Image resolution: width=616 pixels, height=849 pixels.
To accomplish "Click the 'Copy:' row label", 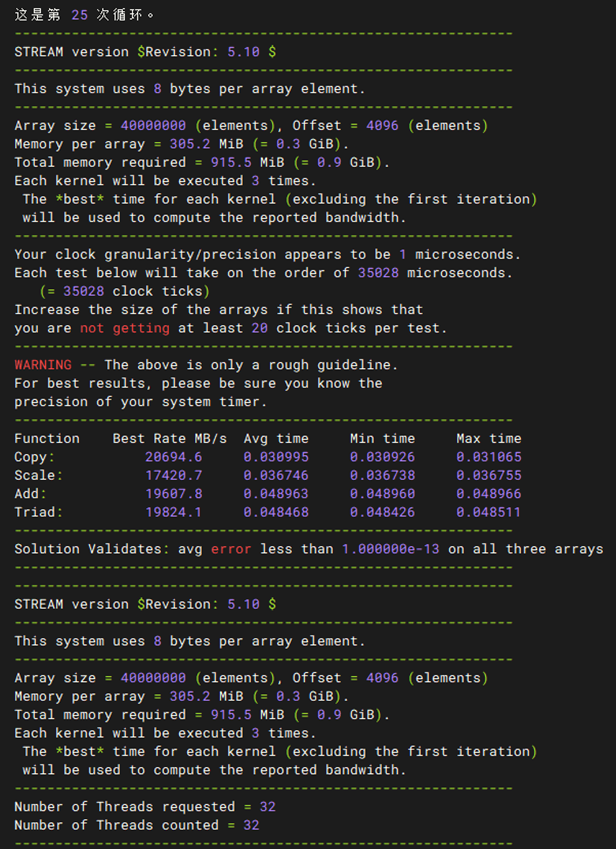I will tap(35, 457).
